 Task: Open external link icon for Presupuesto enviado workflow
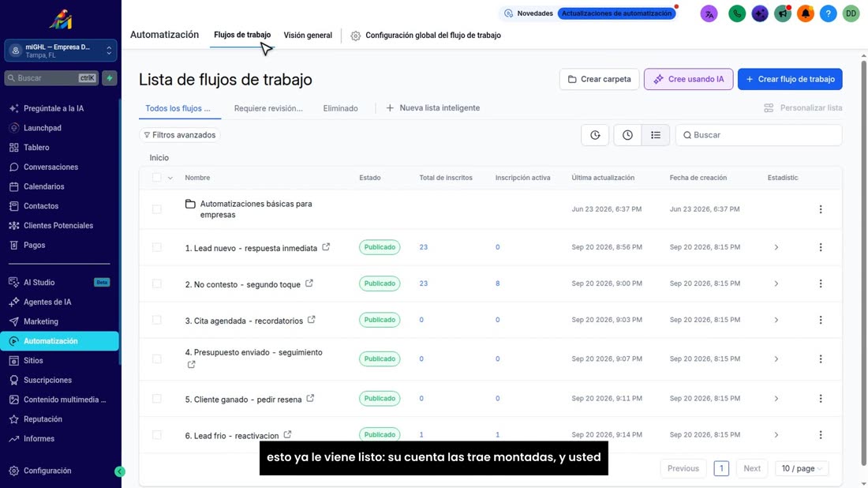pyautogui.click(x=191, y=365)
